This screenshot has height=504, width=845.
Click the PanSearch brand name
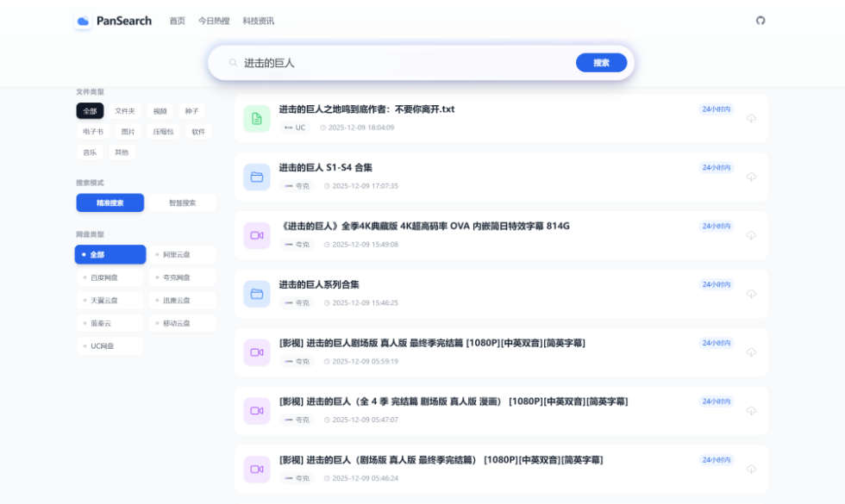[124, 21]
